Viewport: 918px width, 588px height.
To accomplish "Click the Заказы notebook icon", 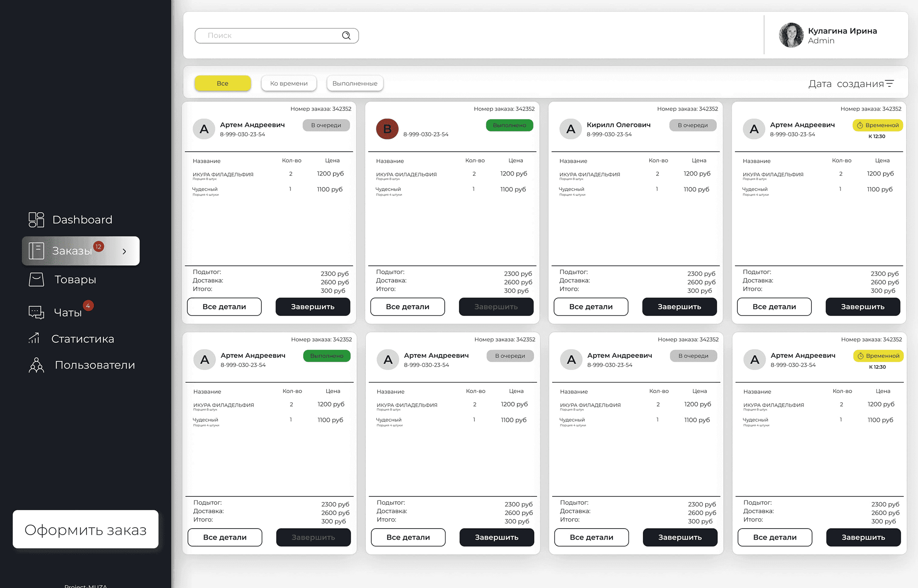I will (36, 251).
